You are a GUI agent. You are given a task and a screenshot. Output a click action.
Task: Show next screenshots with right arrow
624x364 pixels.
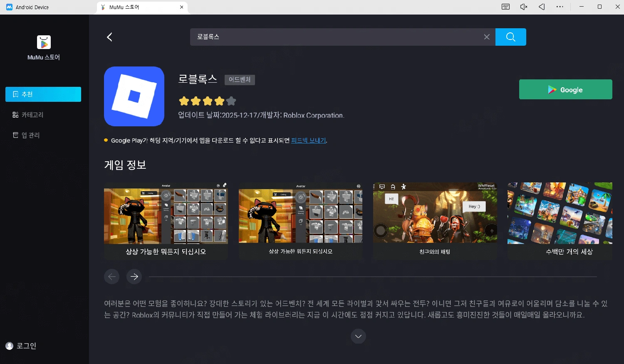pyautogui.click(x=134, y=277)
